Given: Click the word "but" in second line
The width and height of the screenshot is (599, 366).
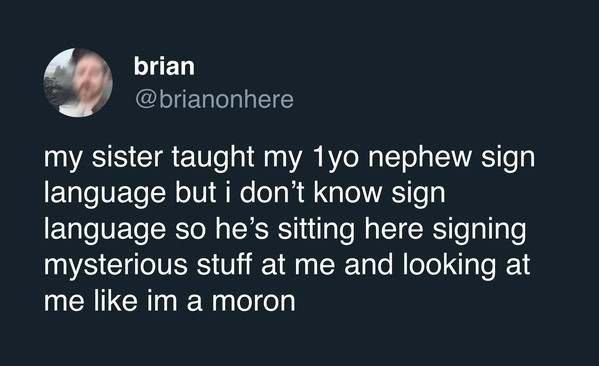Looking at the screenshot, I should click(196, 193).
